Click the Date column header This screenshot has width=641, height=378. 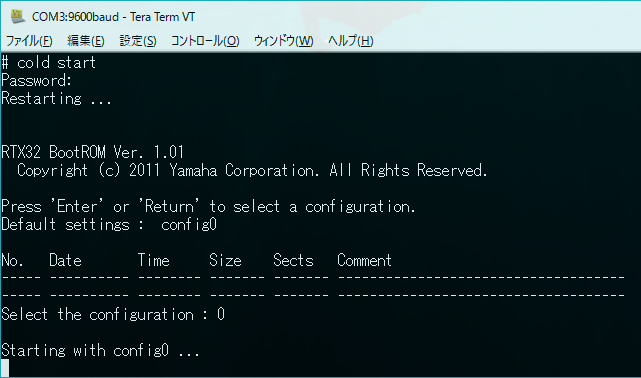pos(65,260)
